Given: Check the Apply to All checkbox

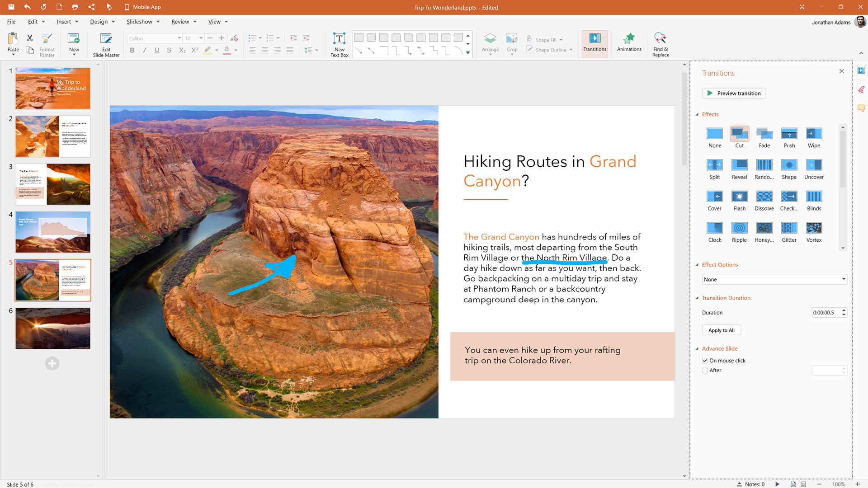Looking at the screenshot, I should (x=722, y=330).
